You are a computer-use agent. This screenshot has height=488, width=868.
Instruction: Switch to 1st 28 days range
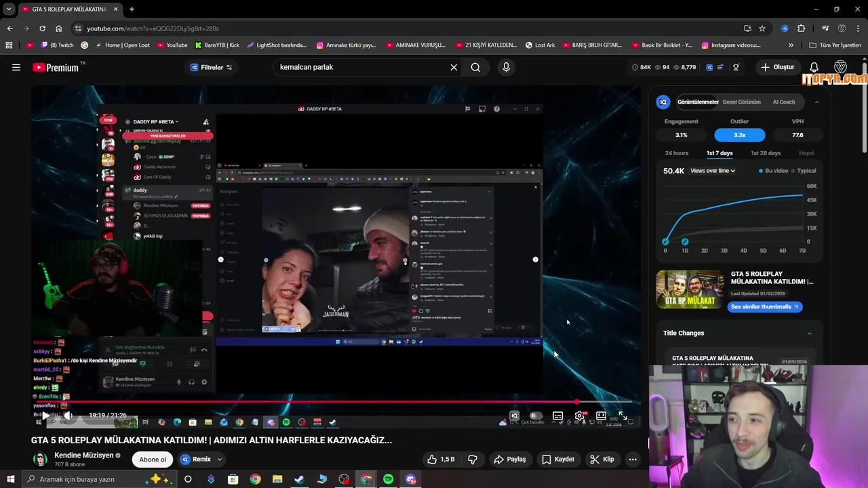(766, 153)
